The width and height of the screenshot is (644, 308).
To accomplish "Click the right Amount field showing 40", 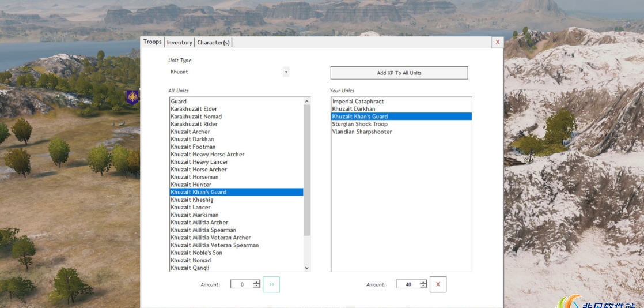I will point(407,284).
